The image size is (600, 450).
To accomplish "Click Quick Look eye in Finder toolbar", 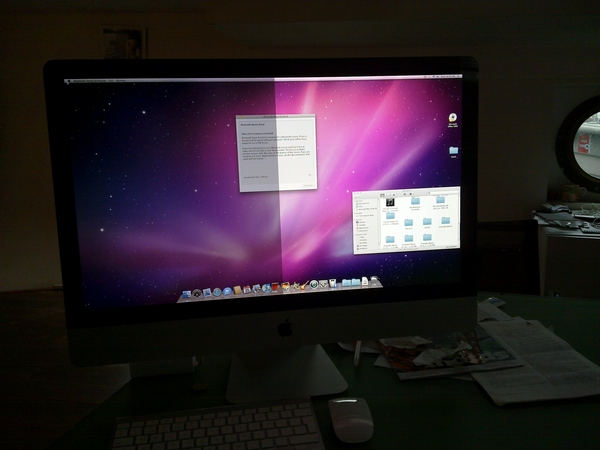I will (x=404, y=194).
